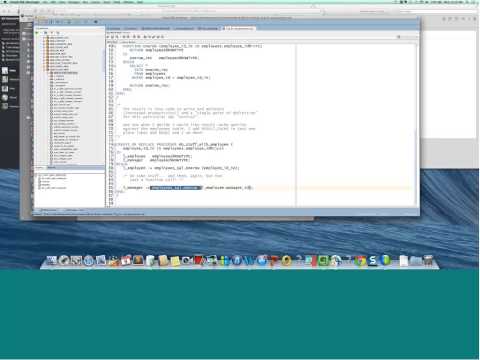Collapse the code fold marker at line 74
Image resolution: width=480 pixels, height=360 pixels.
114,145
